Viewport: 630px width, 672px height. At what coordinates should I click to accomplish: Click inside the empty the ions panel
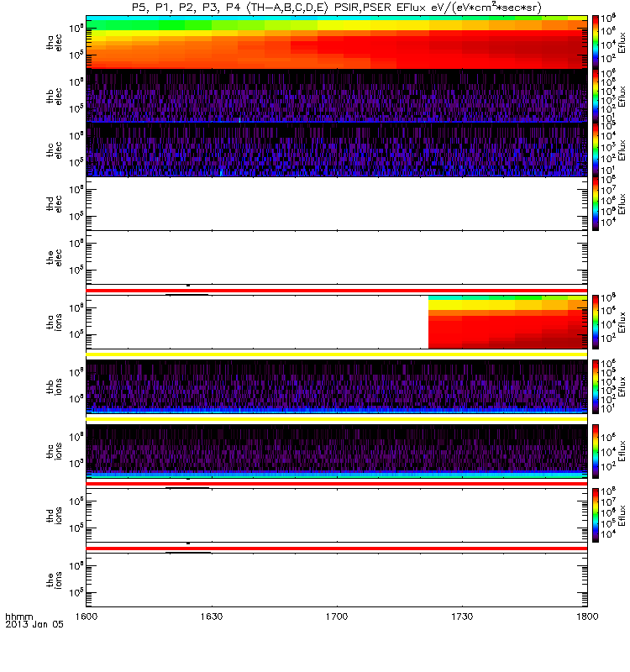point(337,580)
